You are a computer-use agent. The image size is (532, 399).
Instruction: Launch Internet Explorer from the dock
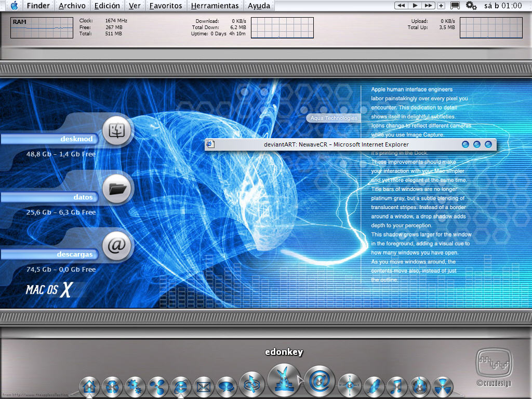[181, 387]
